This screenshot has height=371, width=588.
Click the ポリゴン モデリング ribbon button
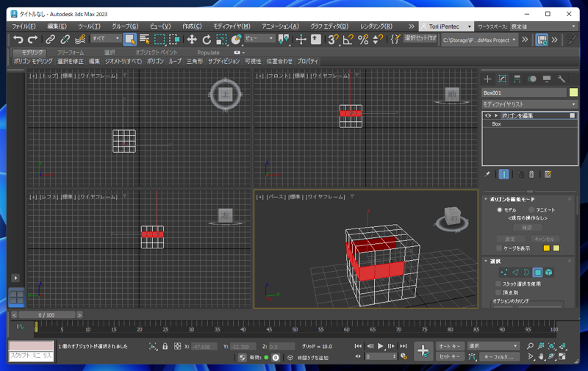[33, 61]
